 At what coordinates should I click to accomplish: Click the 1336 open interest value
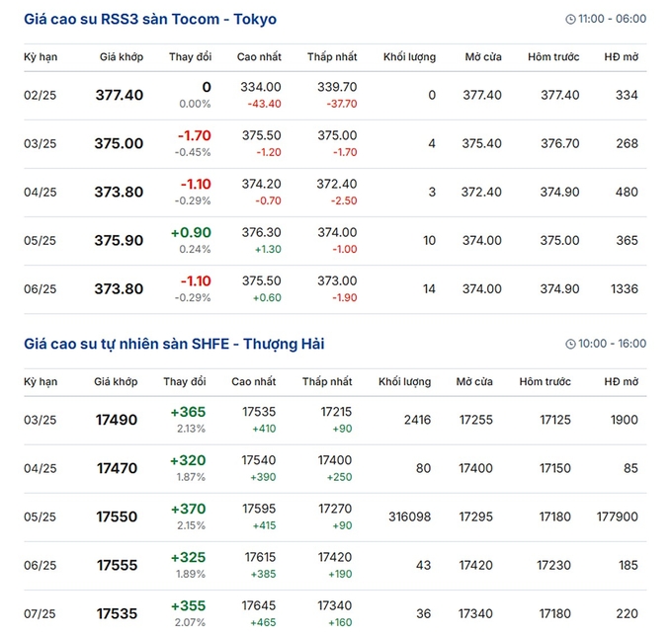625,289
